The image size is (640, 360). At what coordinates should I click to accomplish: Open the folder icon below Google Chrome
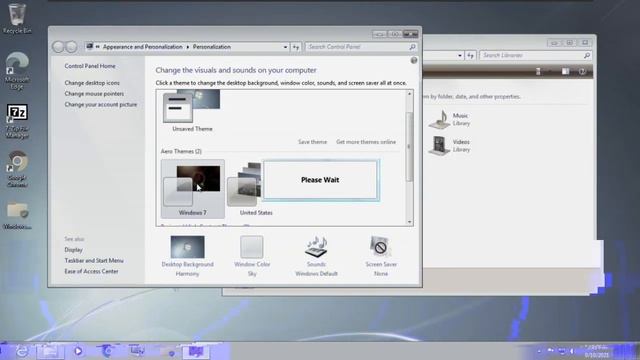[x=17, y=216]
